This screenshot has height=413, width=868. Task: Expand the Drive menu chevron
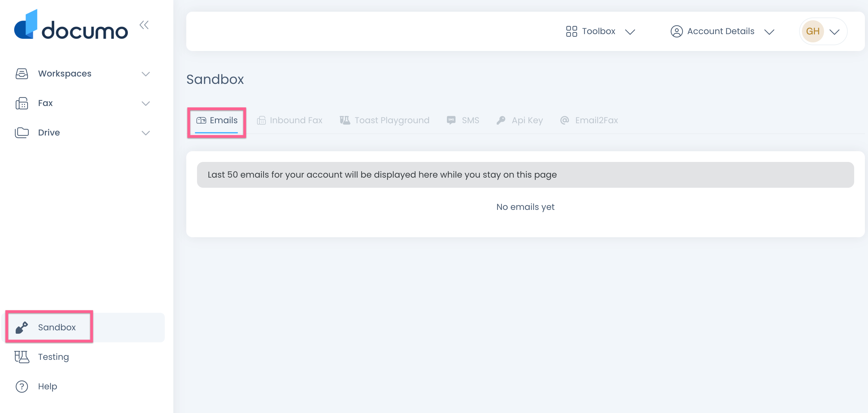point(146,133)
